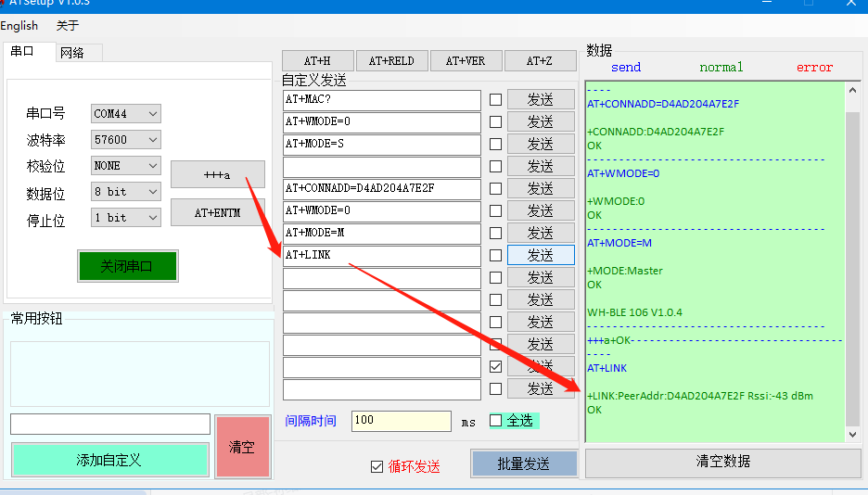
Task: Click the 批量发送 batch send button
Action: coord(523,463)
